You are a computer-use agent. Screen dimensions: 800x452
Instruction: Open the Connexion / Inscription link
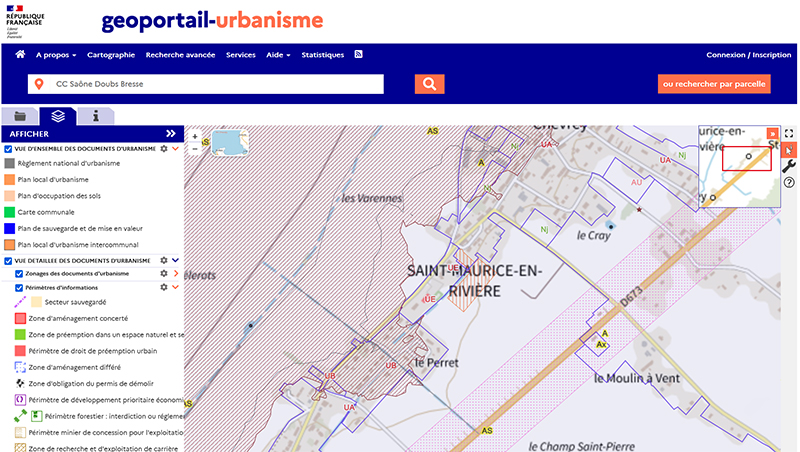point(748,55)
